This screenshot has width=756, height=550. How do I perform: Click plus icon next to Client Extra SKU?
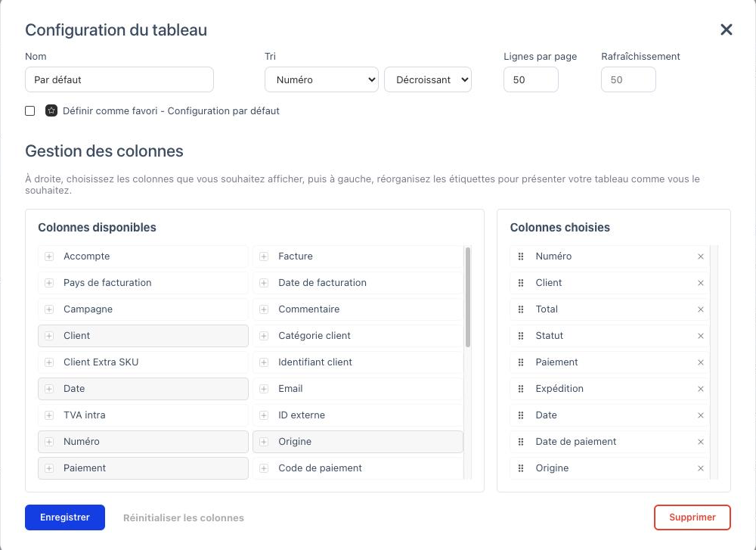click(49, 362)
